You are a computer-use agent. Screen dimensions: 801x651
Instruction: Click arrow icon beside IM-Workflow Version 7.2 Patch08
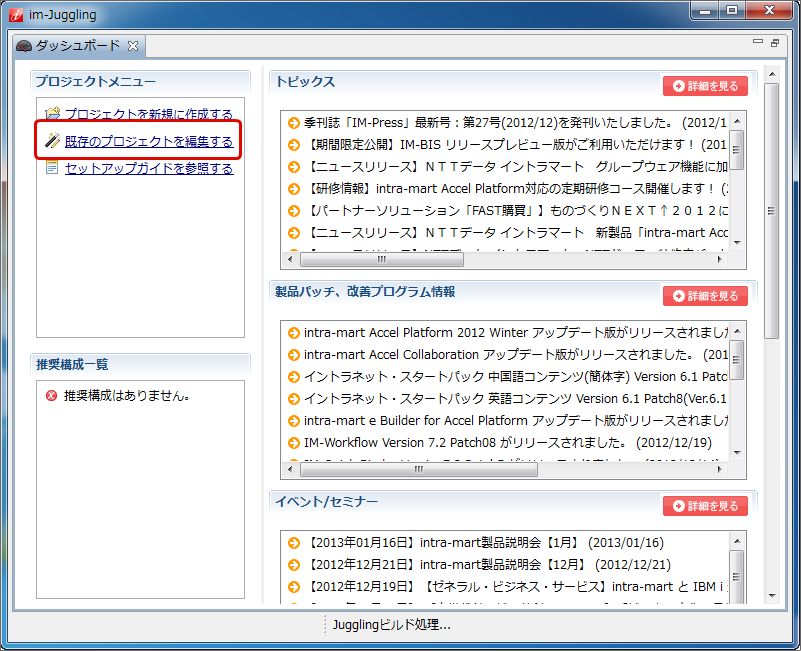click(294, 443)
